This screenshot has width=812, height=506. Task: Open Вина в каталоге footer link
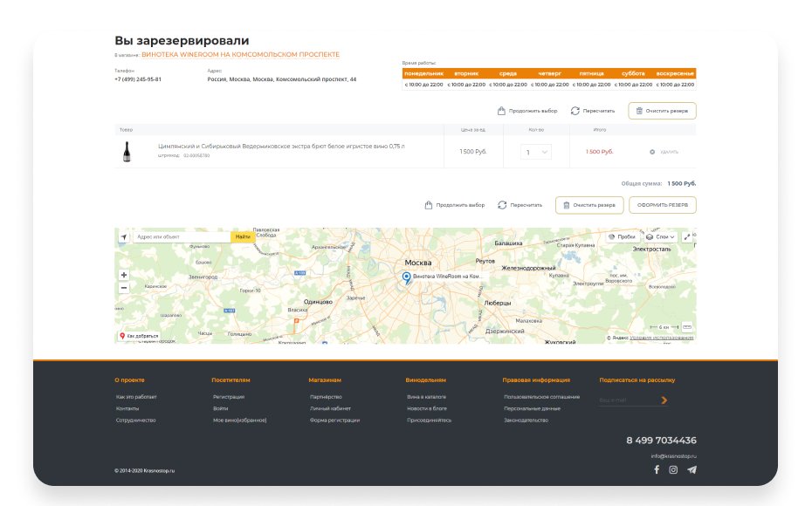[x=426, y=397]
